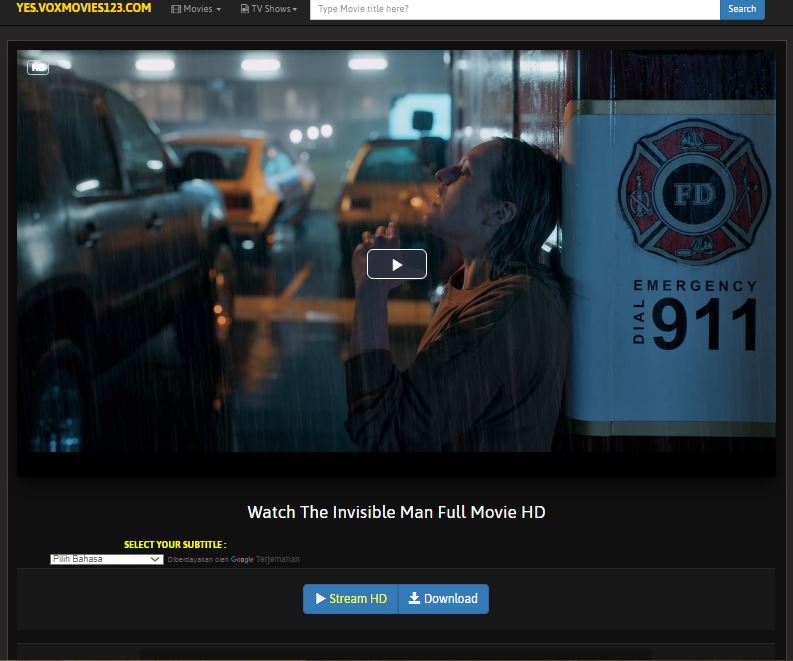Click the HD badge icon on the video
793x661 pixels.
[38, 67]
